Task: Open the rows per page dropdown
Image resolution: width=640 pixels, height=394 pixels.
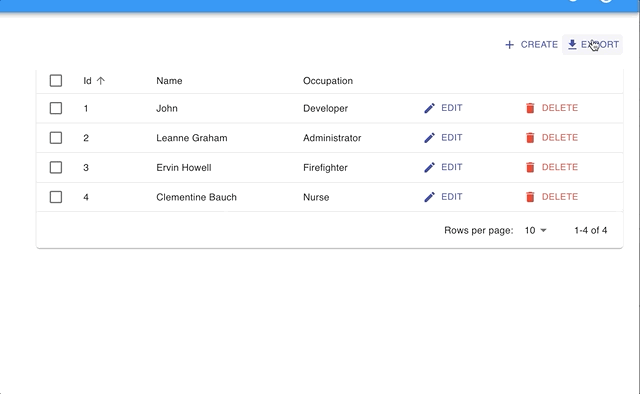Action: pos(536,230)
